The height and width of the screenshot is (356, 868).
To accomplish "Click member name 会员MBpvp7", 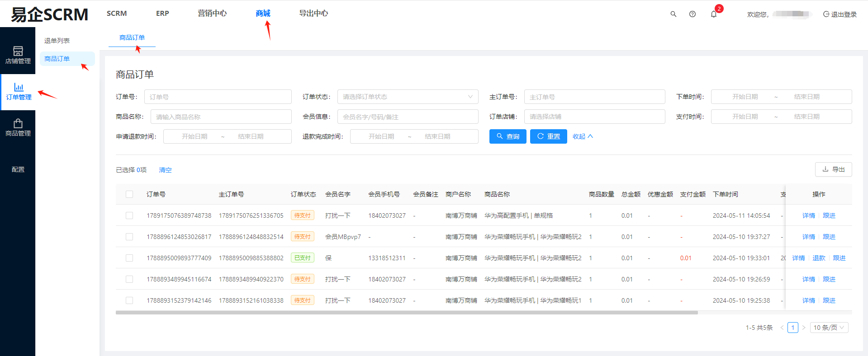I will click(x=343, y=237).
